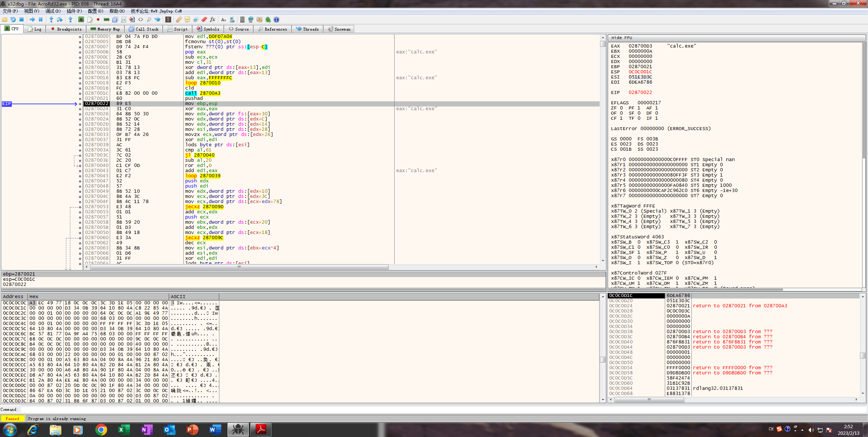Click the red Breakpoints dot toolbar icon
This screenshot has width=868, height=437.
(98, 20)
